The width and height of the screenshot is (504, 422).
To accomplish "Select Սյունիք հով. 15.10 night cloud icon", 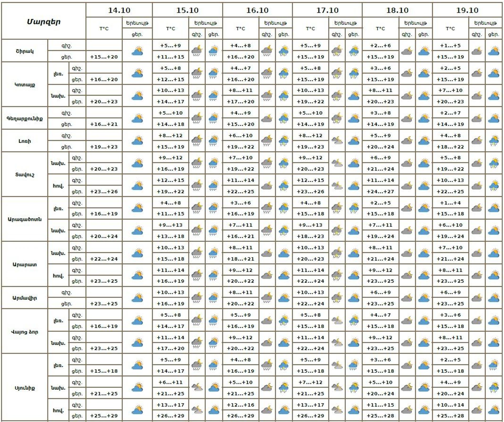I will (197, 410).
